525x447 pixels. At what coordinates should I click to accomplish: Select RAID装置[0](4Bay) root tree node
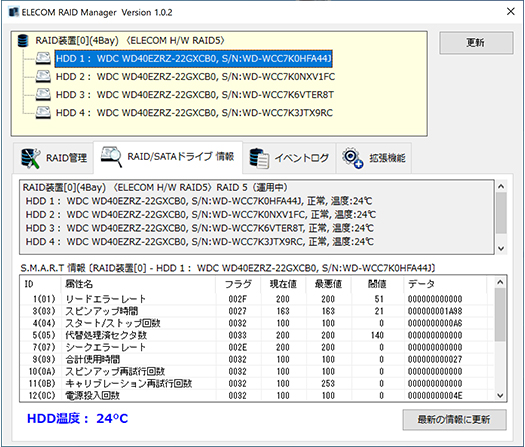pos(130,41)
